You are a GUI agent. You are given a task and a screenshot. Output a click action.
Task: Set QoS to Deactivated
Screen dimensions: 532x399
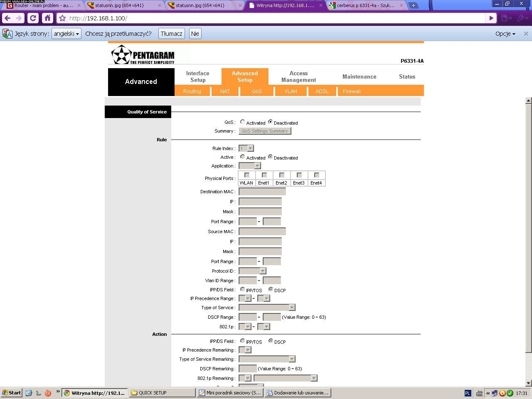click(x=270, y=122)
